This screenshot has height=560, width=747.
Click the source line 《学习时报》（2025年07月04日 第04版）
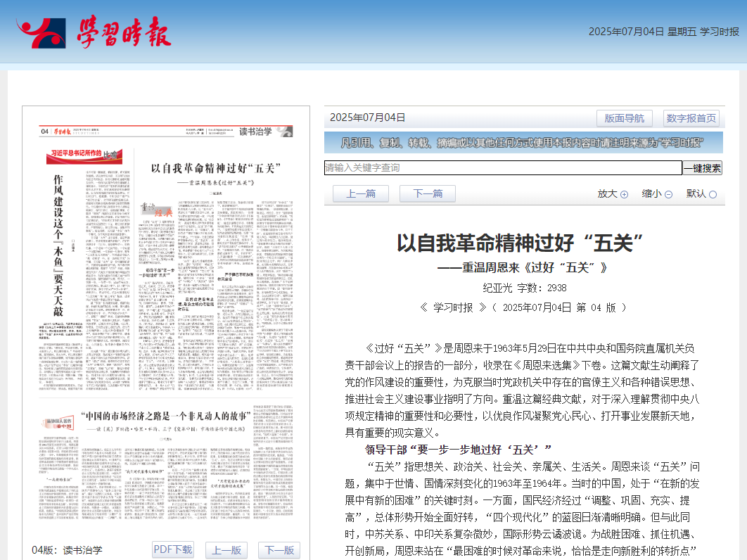523,307
